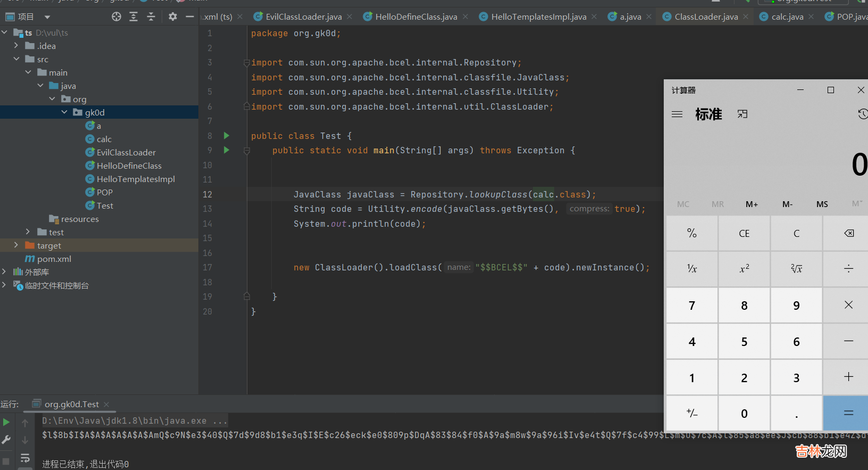This screenshot has height=470, width=868.
Task: Open pom.xml in the project tree
Action: pos(54,259)
